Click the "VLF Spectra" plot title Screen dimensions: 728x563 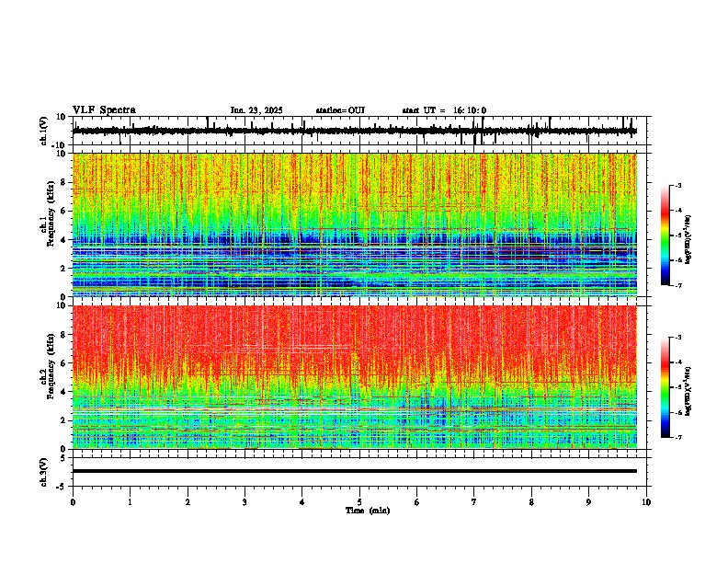[104, 110]
